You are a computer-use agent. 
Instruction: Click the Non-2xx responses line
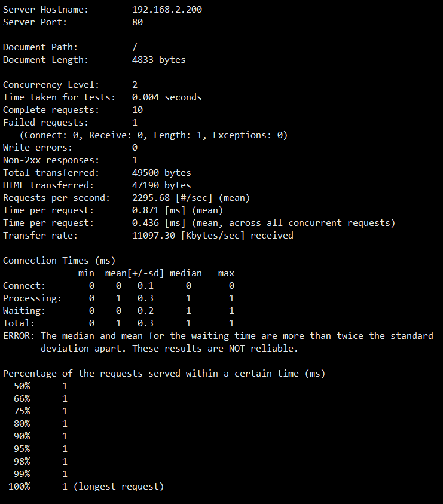pos(70,160)
